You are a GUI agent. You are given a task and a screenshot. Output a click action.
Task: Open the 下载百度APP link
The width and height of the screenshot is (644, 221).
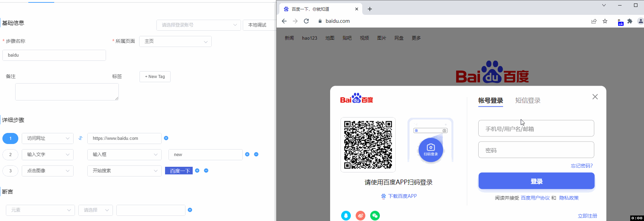399,196
